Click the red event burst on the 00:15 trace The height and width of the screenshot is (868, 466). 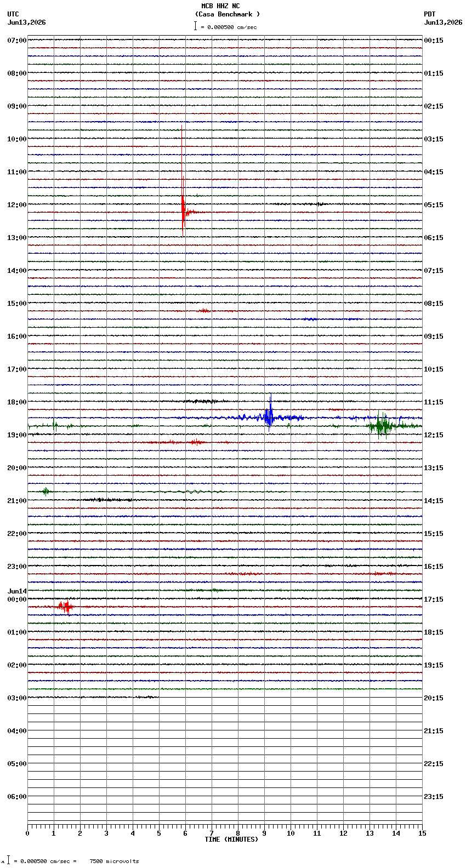point(65,607)
